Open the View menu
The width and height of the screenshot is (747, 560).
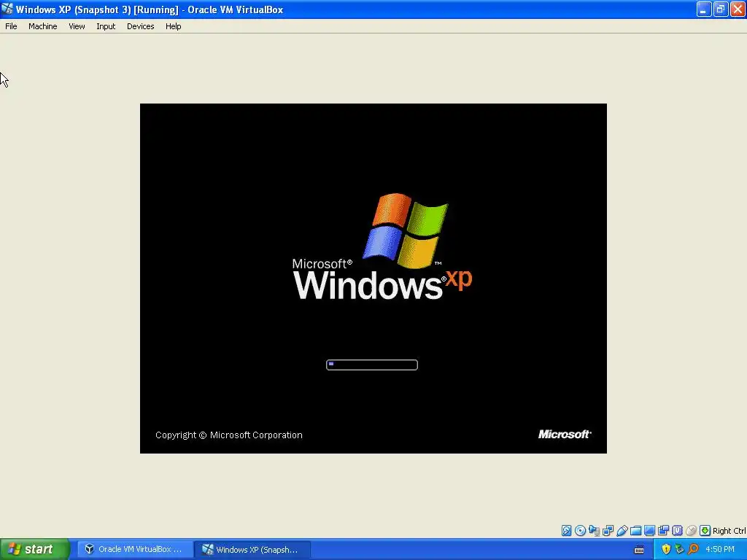point(77,26)
